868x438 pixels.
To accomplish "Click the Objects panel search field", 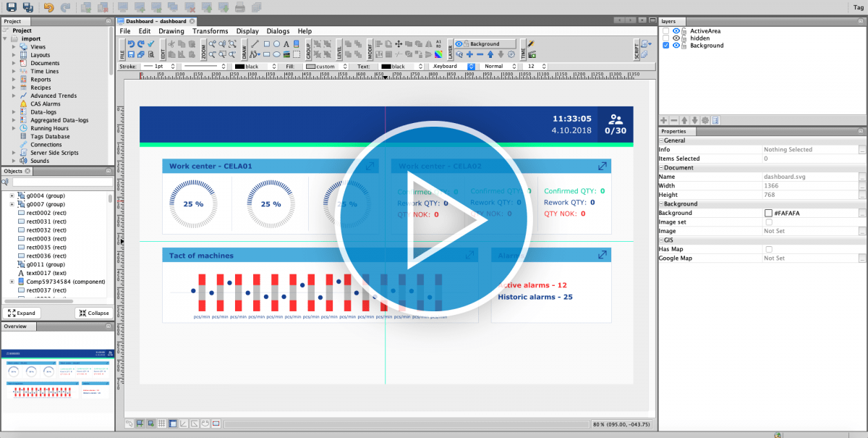I will (61, 182).
